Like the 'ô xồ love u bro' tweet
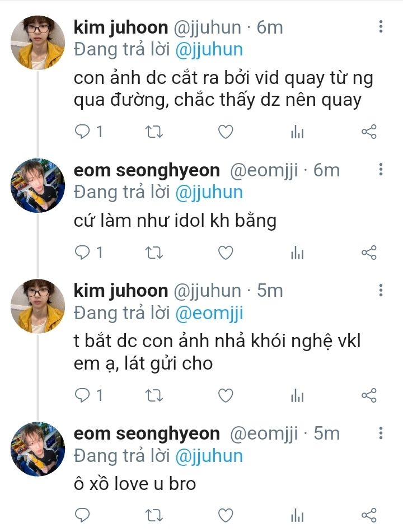403x532 pixels. point(225,515)
